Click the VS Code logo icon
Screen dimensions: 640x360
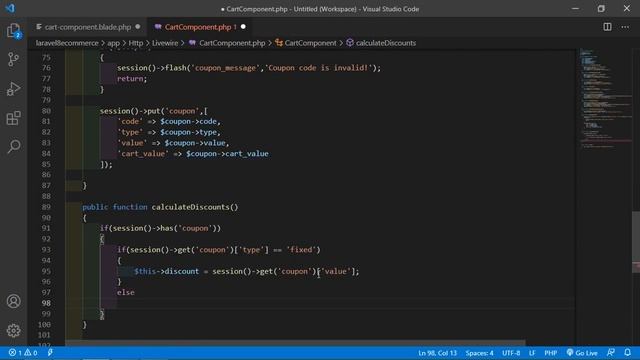pyautogui.click(x=10, y=8)
